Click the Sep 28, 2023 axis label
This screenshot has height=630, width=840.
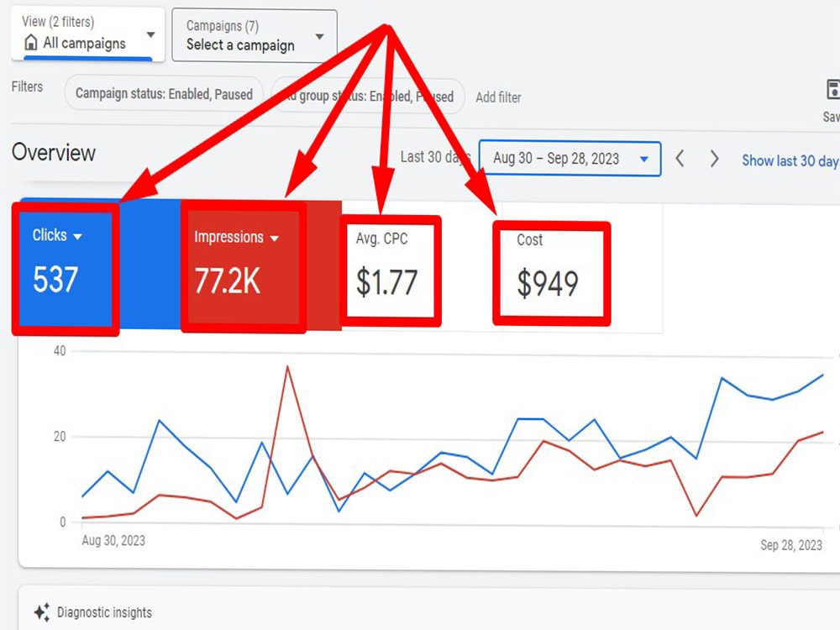click(x=791, y=545)
